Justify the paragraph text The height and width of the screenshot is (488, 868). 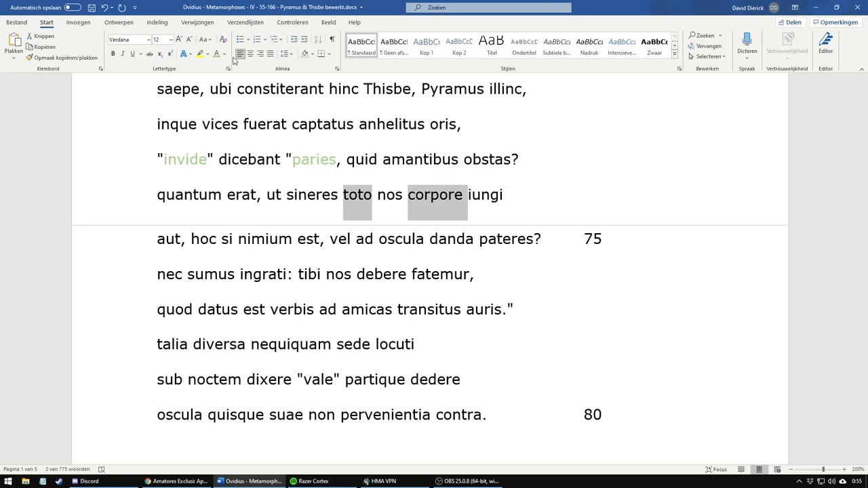pyautogui.click(x=270, y=54)
